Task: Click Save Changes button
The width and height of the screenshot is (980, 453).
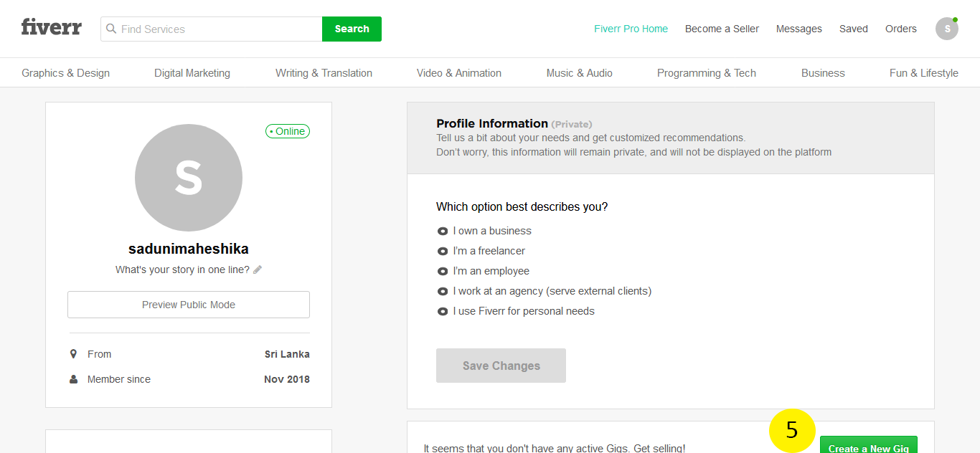Action: 501,366
